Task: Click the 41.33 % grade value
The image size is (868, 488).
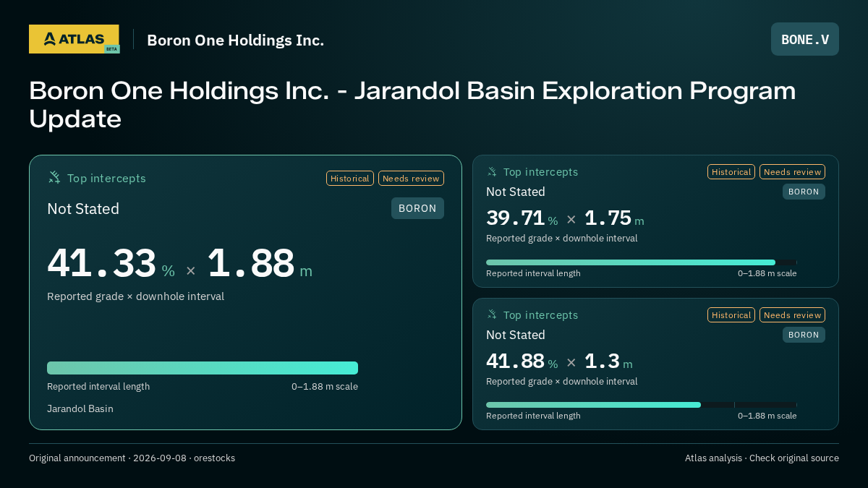Action: click(x=111, y=263)
